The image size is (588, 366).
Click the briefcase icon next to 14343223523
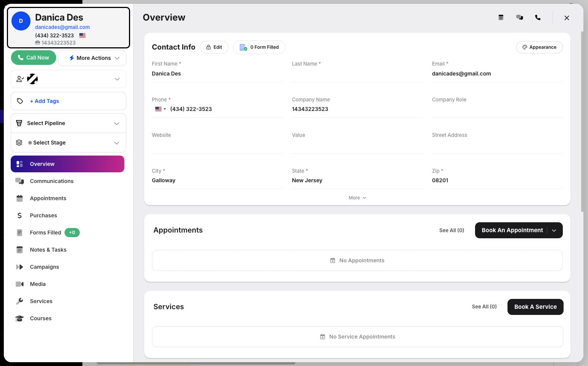(x=37, y=43)
